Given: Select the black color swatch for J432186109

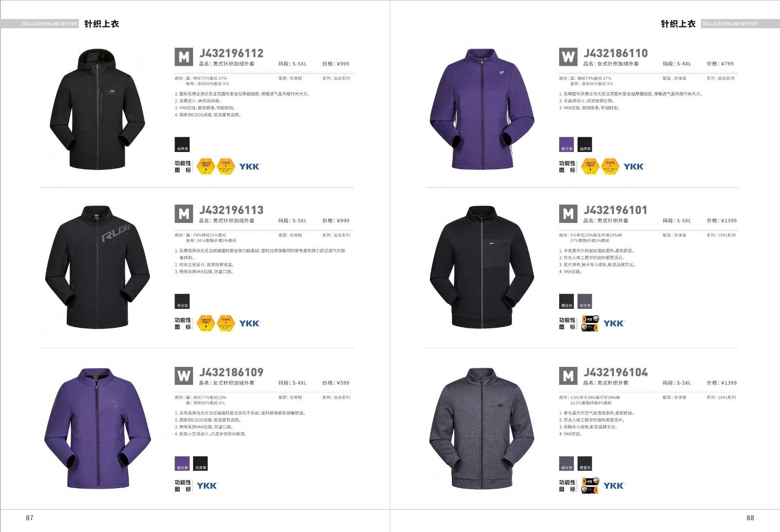Looking at the screenshot, I should pos(200,464).
